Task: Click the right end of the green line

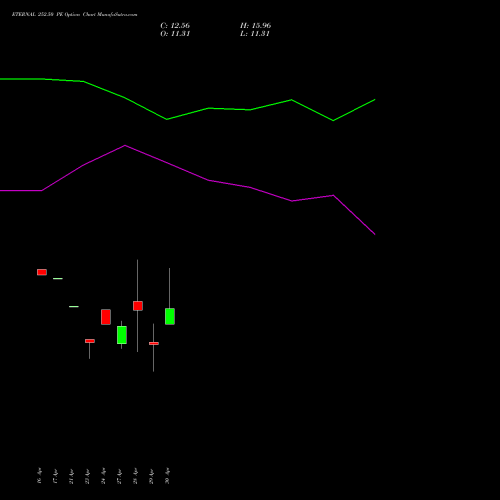Action: 375,100
